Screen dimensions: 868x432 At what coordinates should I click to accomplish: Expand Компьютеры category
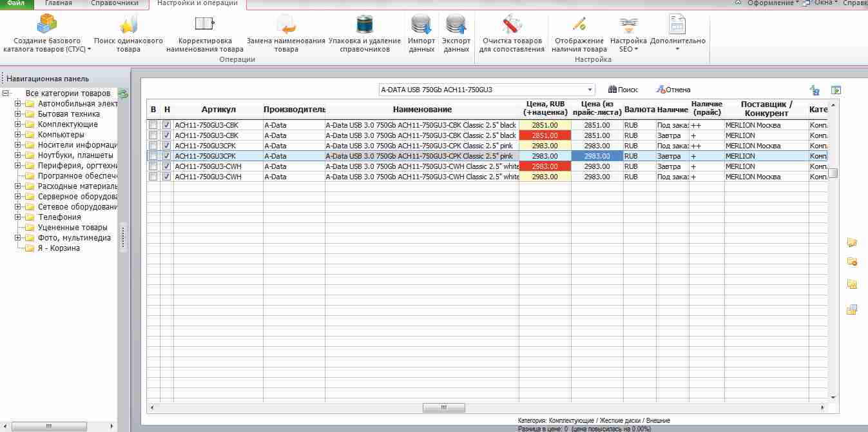[x=18, y=135]
